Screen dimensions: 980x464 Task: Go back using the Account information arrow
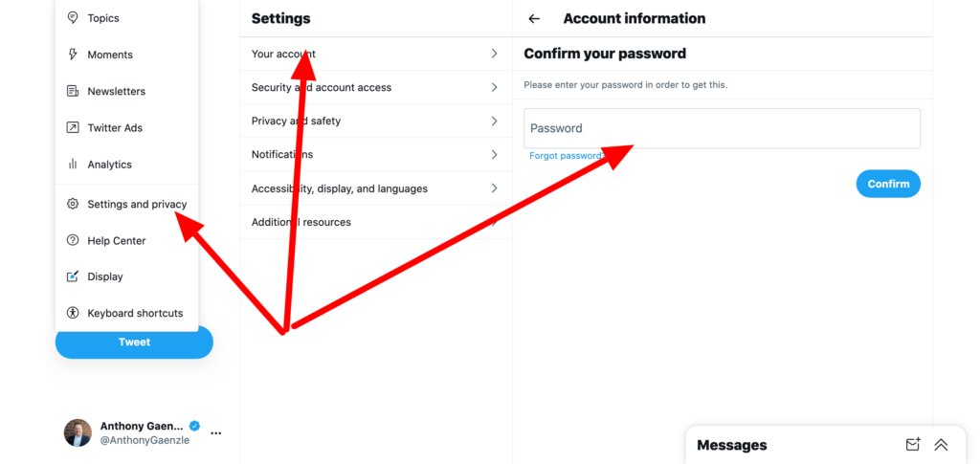pos(535,19)
